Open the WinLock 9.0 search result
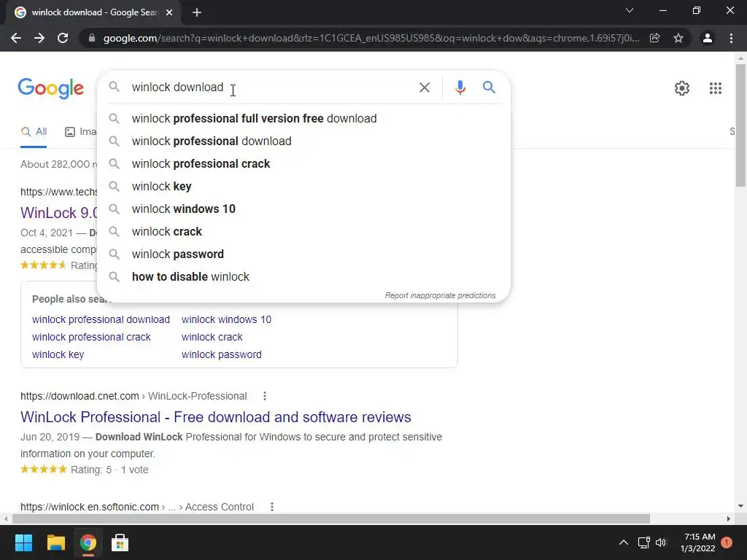 click(58, 213)
